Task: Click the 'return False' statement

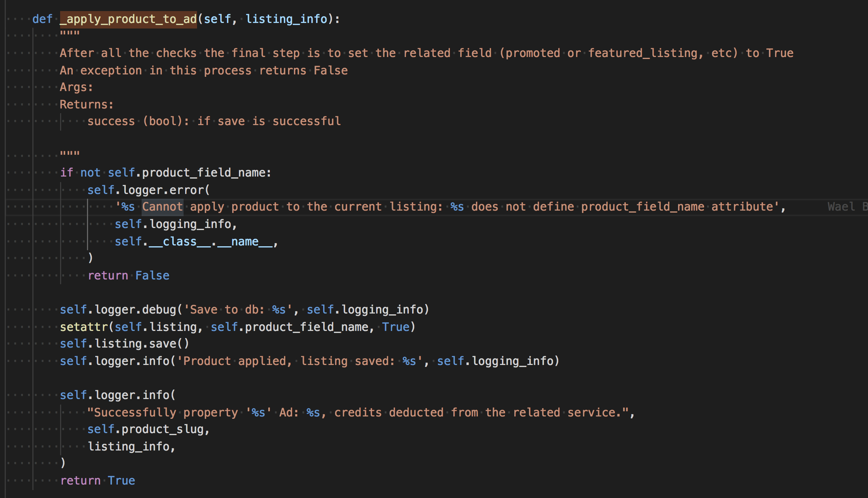Action: tap(129, 276)
